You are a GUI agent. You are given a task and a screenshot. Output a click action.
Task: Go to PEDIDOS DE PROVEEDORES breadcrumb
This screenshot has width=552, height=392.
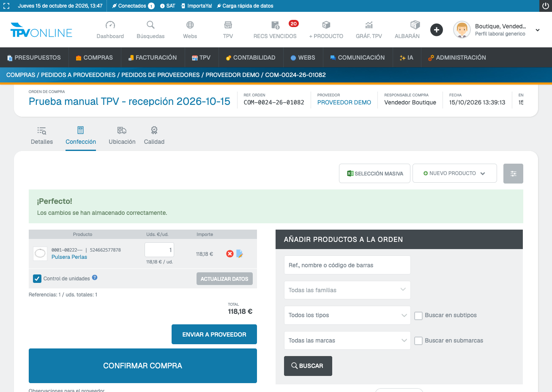[161, 75]
